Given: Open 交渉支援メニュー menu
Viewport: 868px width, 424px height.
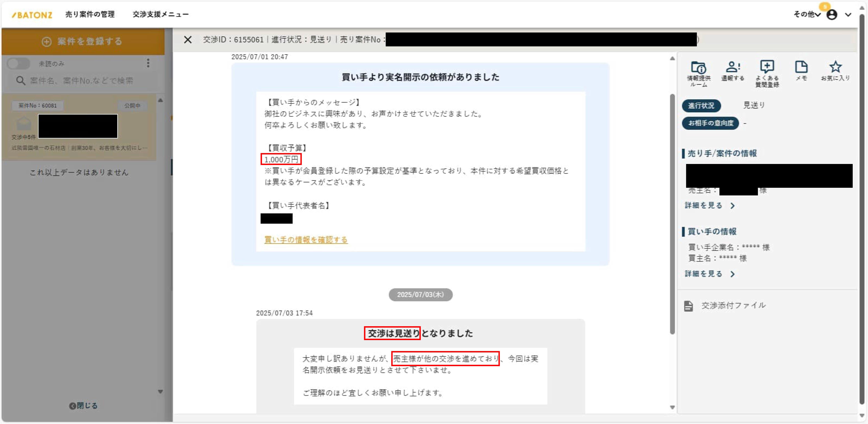Looking at the screenshot, I should (161, 14).
